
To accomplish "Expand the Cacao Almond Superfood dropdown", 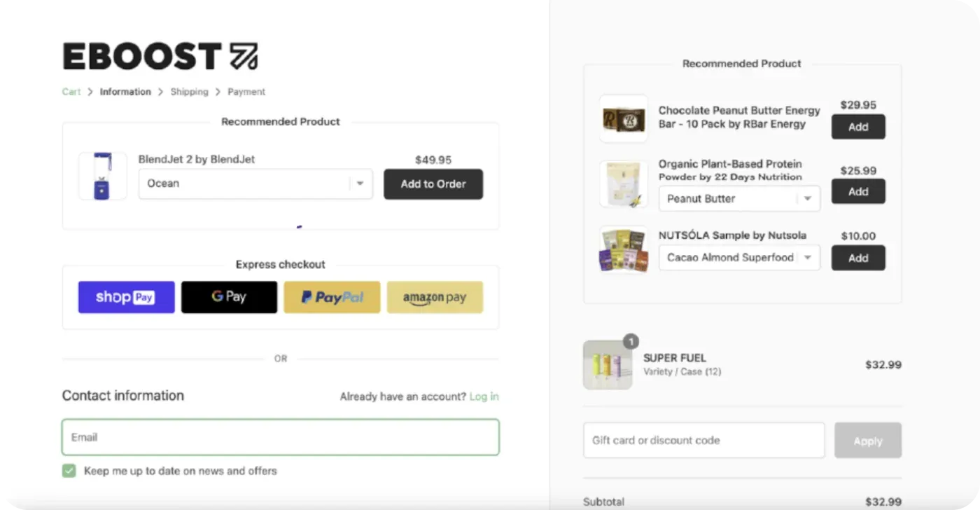I will [738, 257].
